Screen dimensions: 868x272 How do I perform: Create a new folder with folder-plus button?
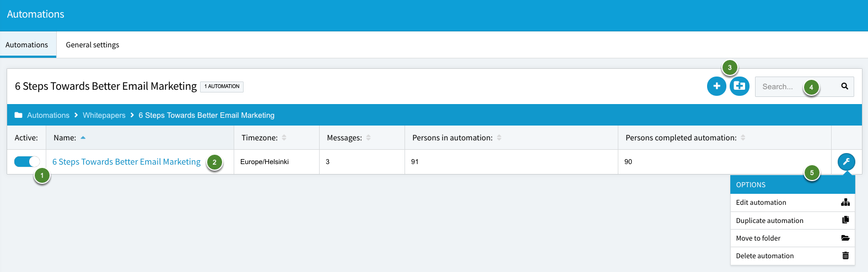click(740, 86)
